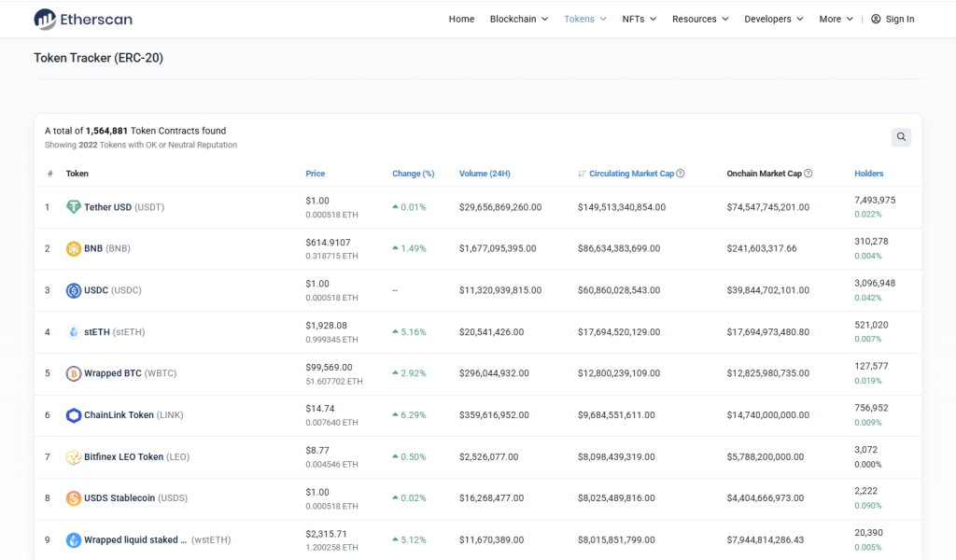Open Tether USD (USDT) token page
Image resolution: width=956 pixels, height=560 pixels.
[x=124, y=207]
